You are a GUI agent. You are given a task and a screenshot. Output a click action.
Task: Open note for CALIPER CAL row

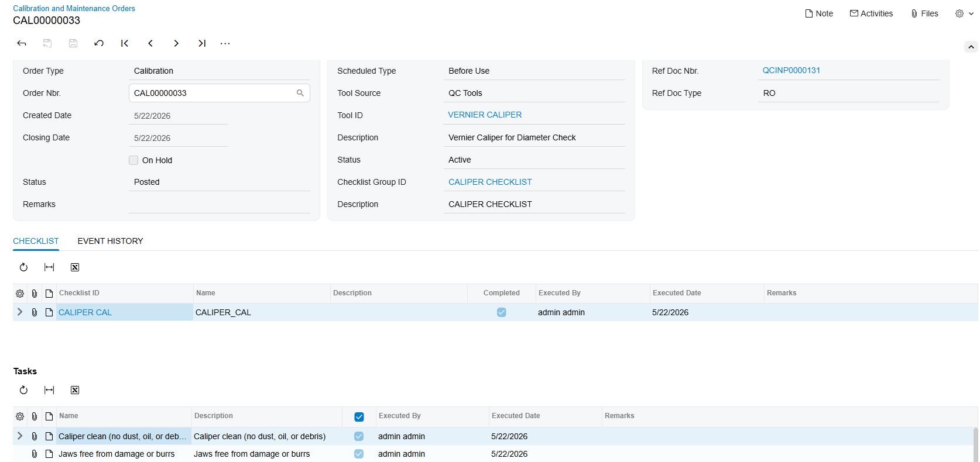pyautogui.click(x=49, y=312)
